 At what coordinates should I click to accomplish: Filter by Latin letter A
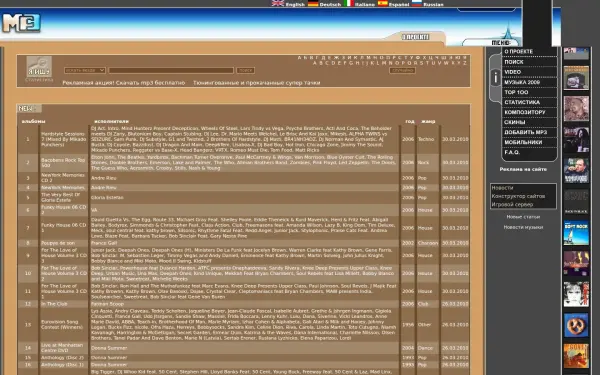pyautogui.click(x=315, y=63)
